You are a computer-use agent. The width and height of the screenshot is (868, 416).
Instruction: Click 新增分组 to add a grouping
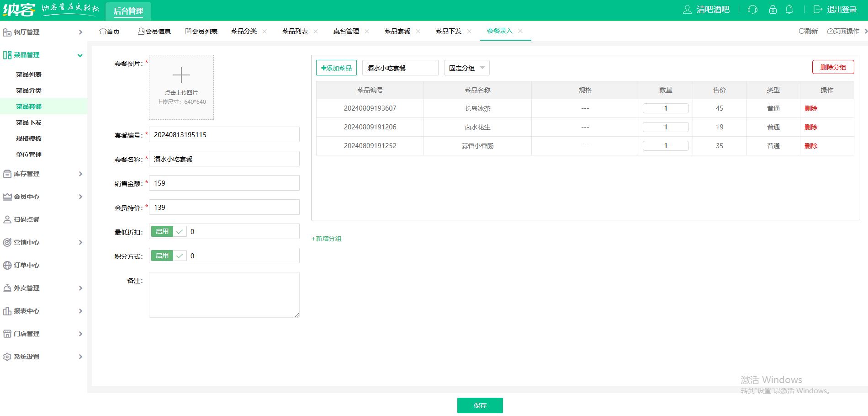coord(326,238)
